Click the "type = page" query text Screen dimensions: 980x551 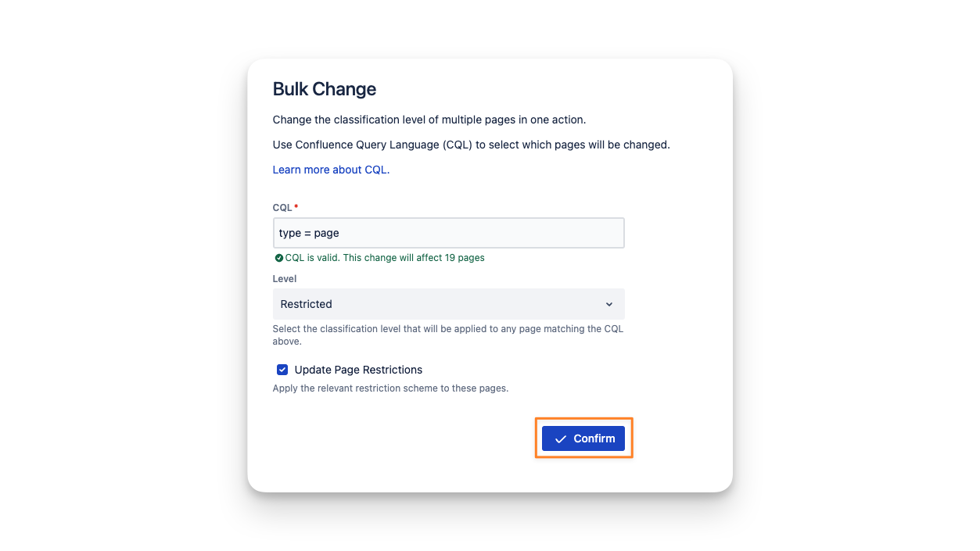click(309, 233)
